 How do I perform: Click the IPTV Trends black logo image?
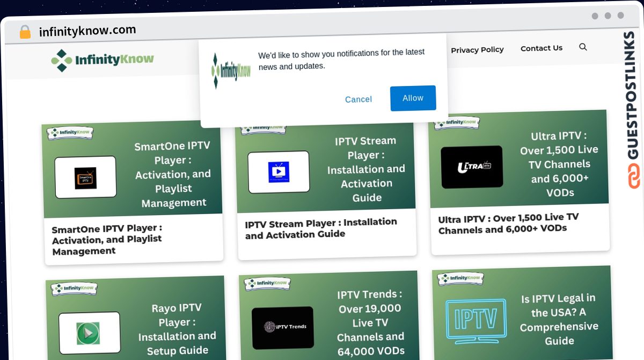[x=283, y=328]
